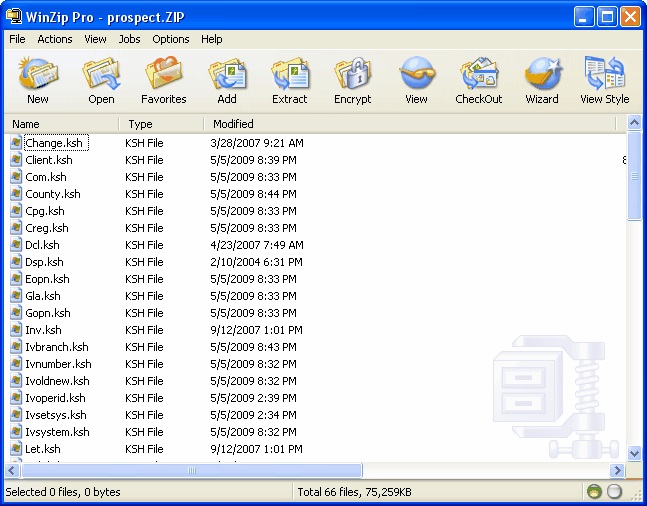Click the file icon beside Dcl.ksh
The image size is (647, 506).
[16, 245]
